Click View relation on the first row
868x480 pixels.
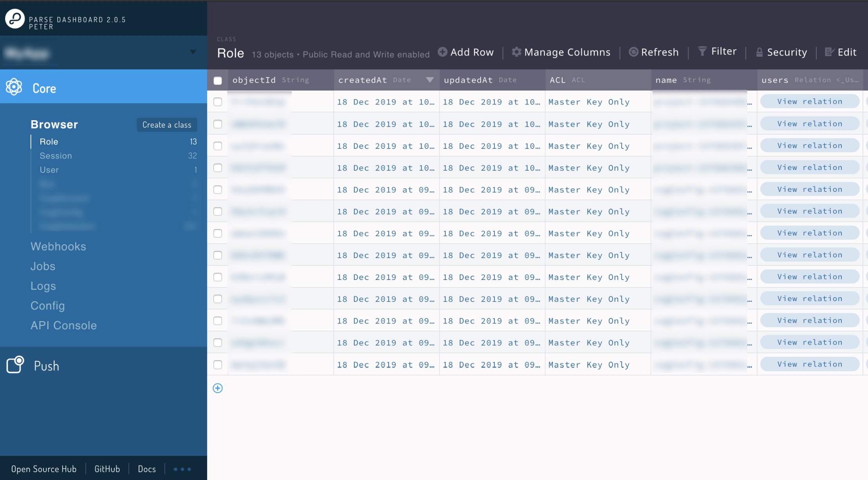809,101
